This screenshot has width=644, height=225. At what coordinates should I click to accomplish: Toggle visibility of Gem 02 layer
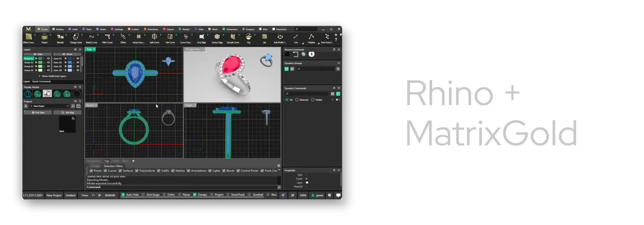click(x=78, y=62)
